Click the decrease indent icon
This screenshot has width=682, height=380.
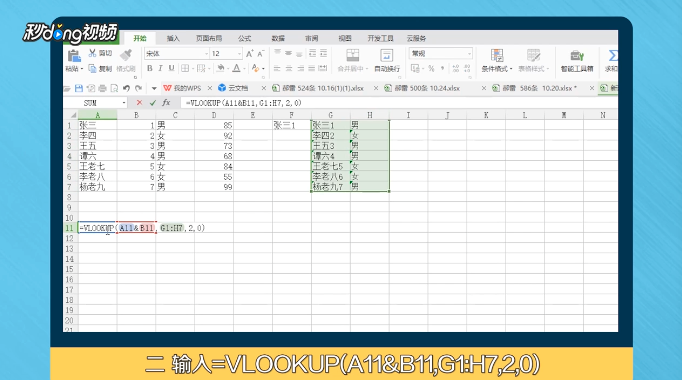click(x=312, y=53)
